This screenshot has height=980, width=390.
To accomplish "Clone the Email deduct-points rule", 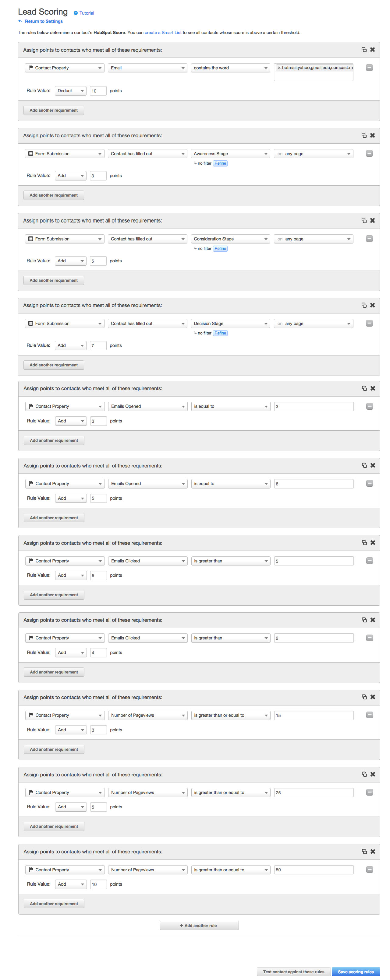I will point(364,50).
